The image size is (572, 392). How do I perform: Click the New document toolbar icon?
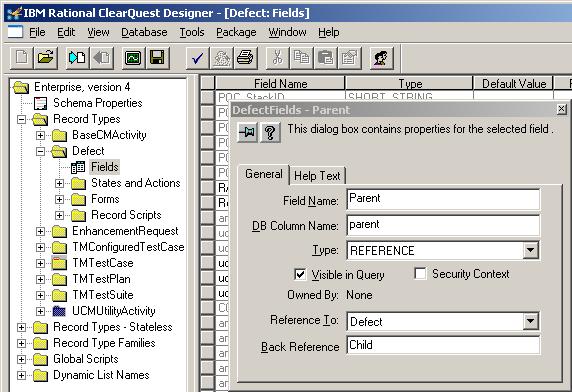pos(22,58)
